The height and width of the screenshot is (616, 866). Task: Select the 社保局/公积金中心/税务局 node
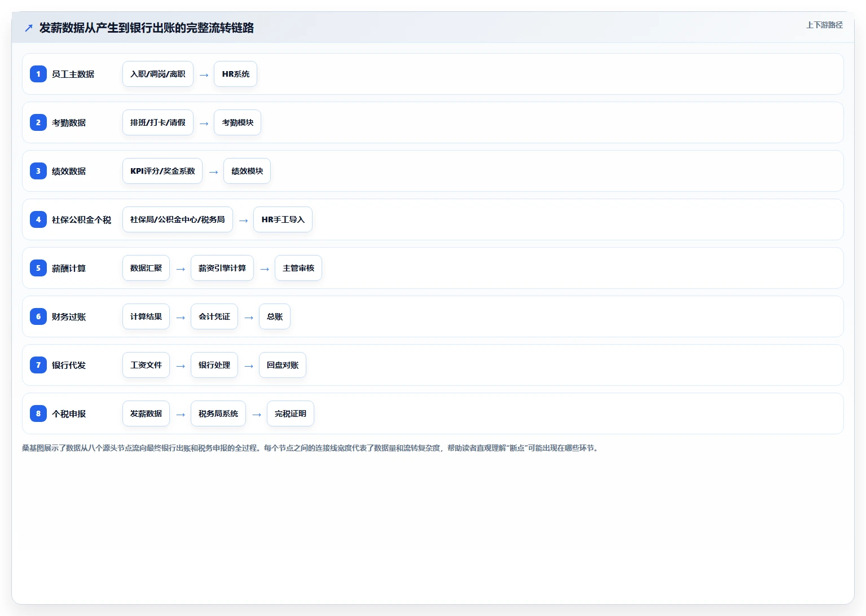coord(178,219)
